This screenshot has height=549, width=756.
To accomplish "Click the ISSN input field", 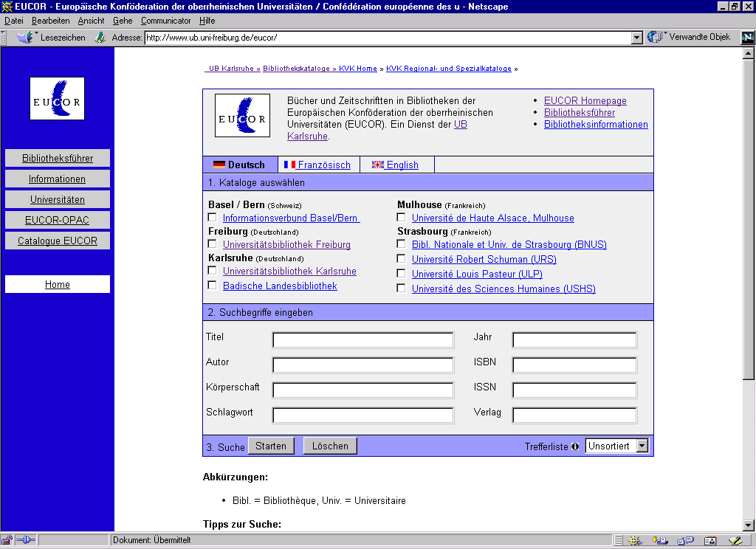I will 574,390.
